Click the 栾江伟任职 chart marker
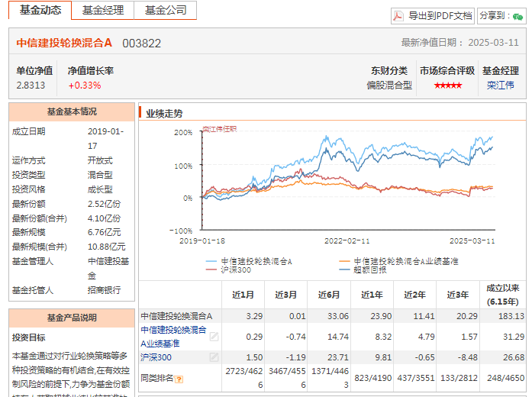Screen dimensions: 532x397 click(219, 129)
